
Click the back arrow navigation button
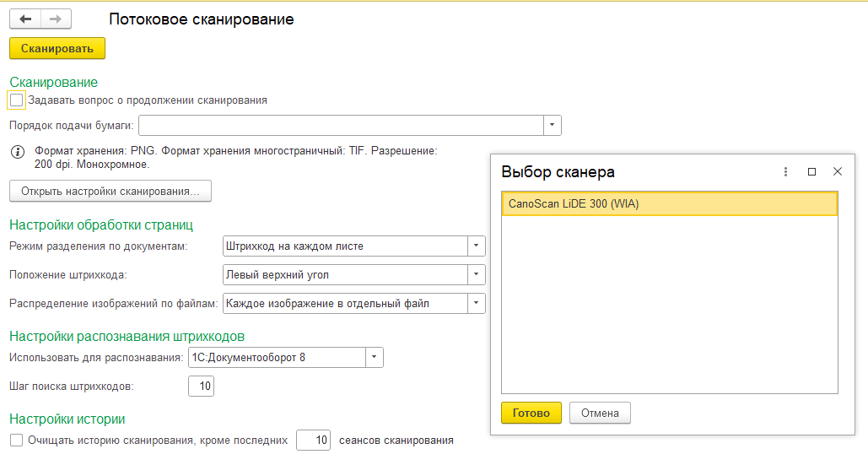(x=25, y=19)
